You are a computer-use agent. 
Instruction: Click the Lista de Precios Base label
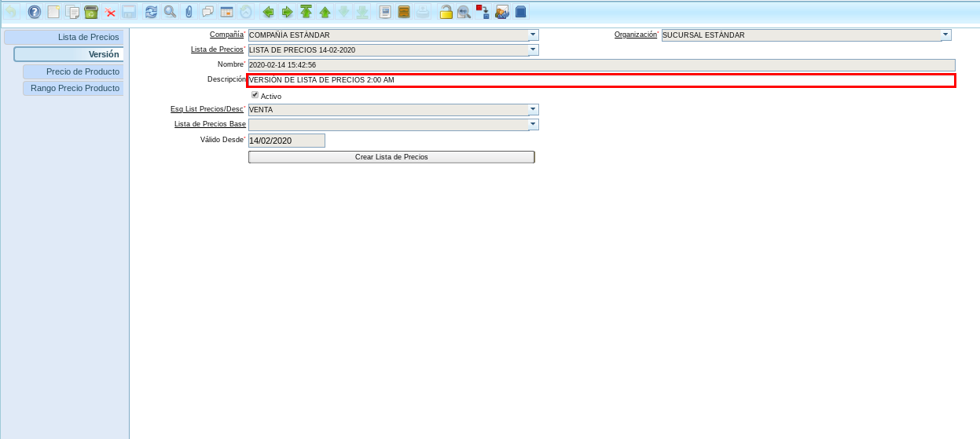[x=210, y=124]
